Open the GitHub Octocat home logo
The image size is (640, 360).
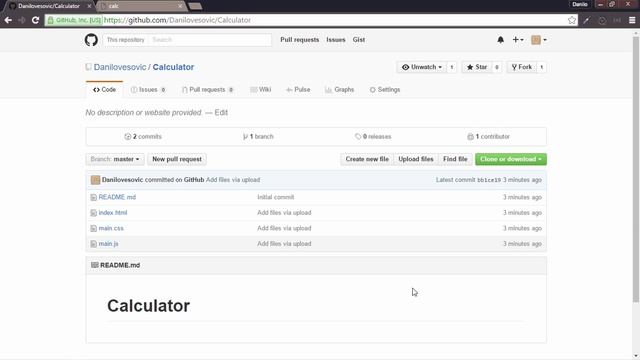click(x=91, y=40)
